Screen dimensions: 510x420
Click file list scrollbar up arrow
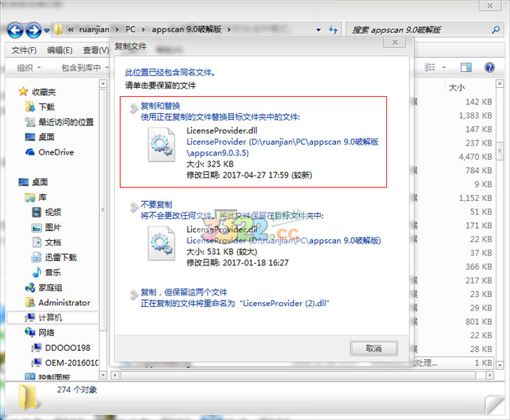click(x=499, y=83)
